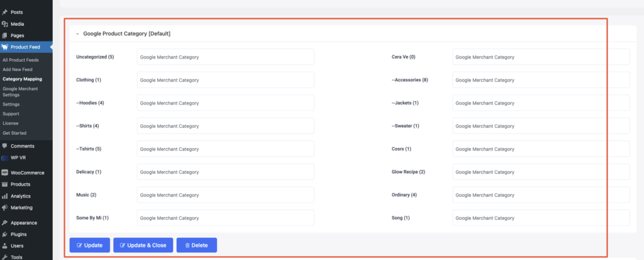
Task: Click the Music (2) category field
Action: tap(226, 195)
